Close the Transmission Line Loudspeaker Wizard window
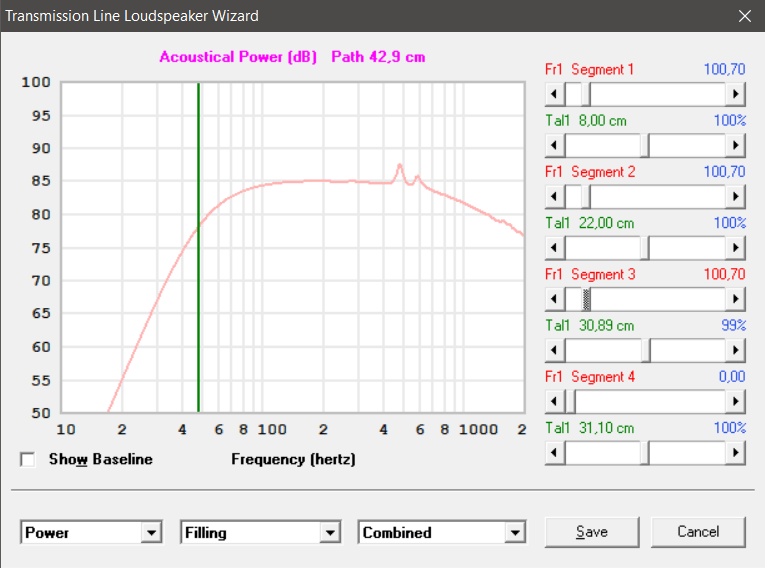 [745, 16]
